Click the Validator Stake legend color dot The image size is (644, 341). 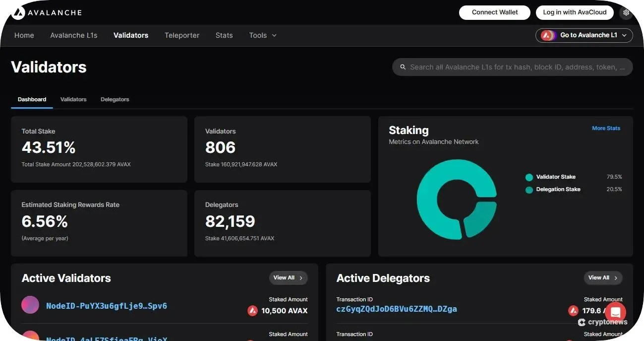pos(529,177)
